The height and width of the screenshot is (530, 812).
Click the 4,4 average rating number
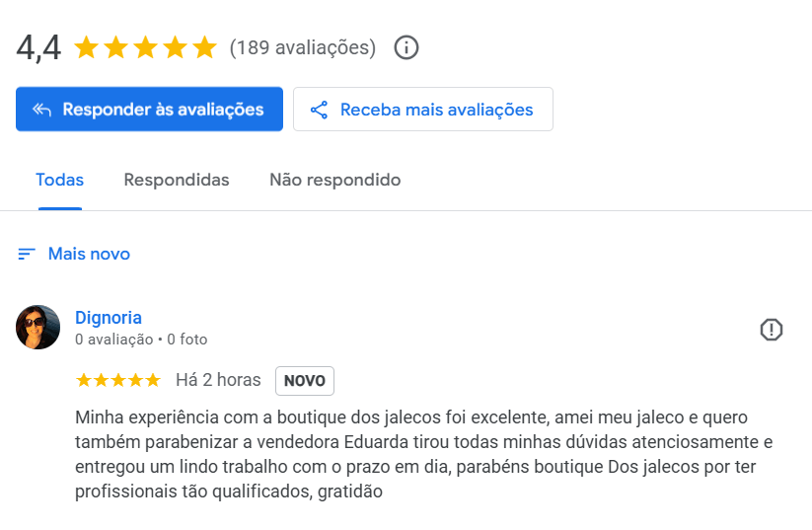coord(38,47)
